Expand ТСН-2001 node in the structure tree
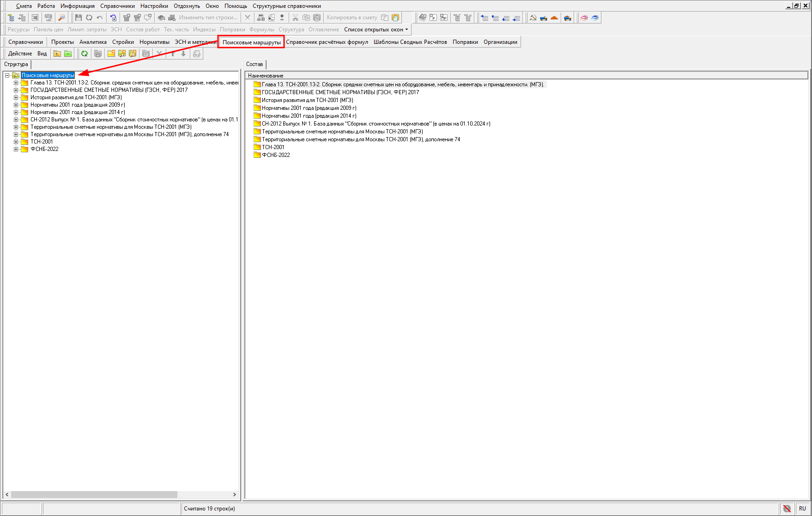The width and height of the screenshot is (812, 516). tap(16, 142)
